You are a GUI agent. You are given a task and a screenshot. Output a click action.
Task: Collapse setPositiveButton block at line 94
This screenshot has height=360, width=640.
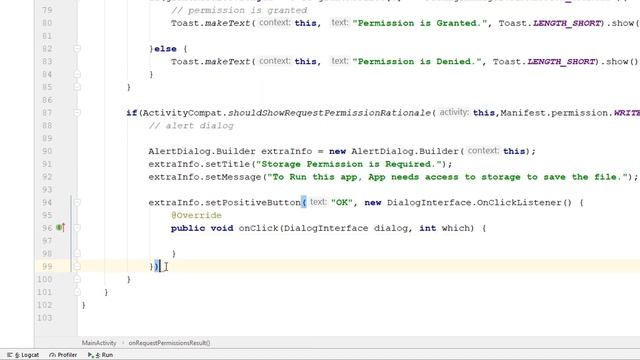click(77, 202)
